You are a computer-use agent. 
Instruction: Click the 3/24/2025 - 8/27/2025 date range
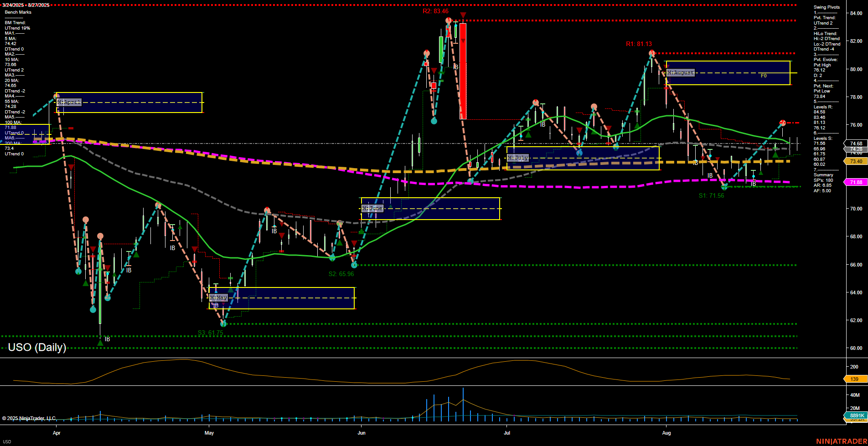tap(26, 5)
